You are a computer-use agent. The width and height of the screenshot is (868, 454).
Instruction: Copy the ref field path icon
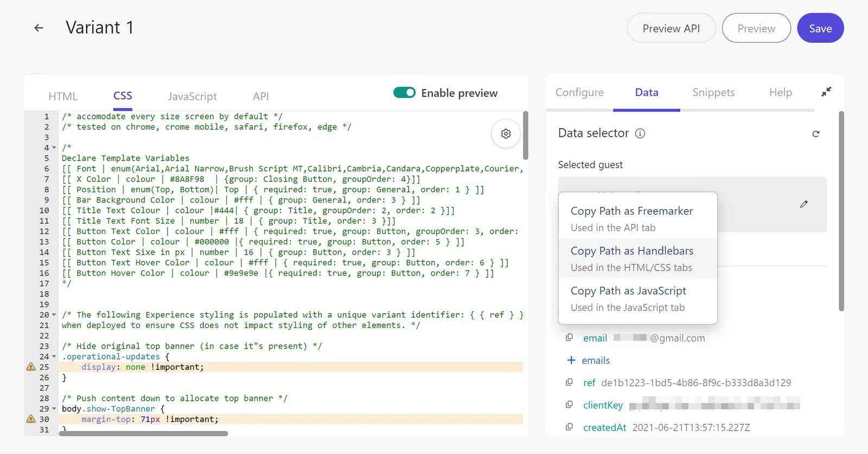[x=569, y=382]
